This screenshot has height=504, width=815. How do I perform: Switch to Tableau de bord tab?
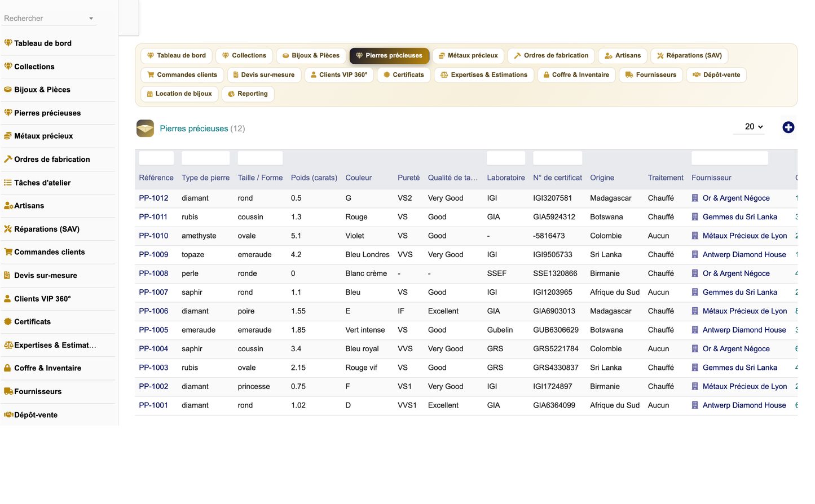177,55
